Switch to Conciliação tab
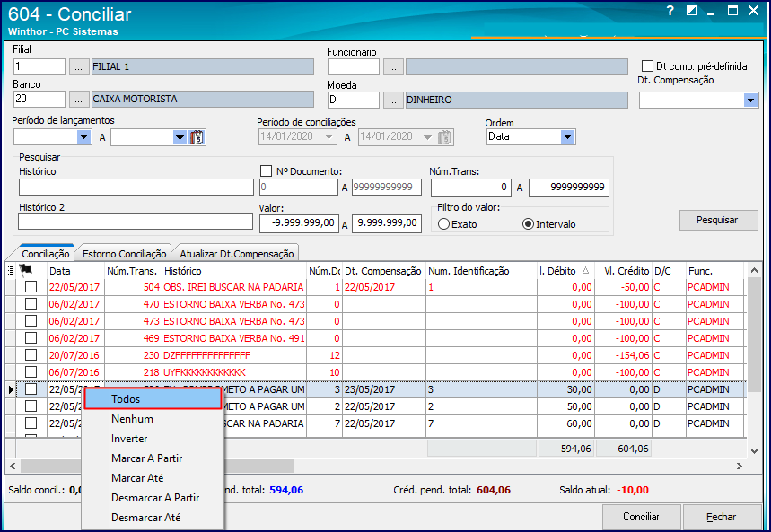Image resolution: width=771 pixels, height=532 pixels. 45,253
